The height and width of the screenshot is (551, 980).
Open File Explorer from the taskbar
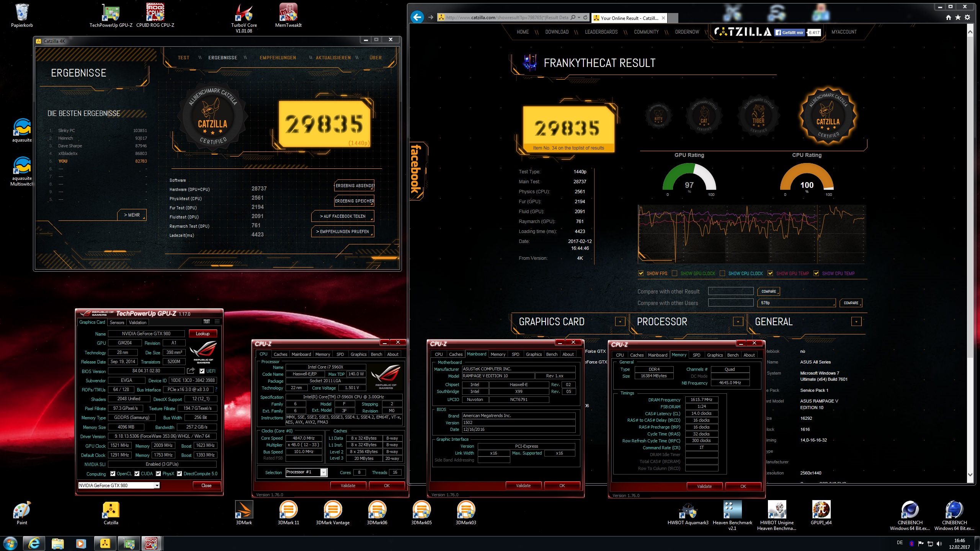(58, 543)
